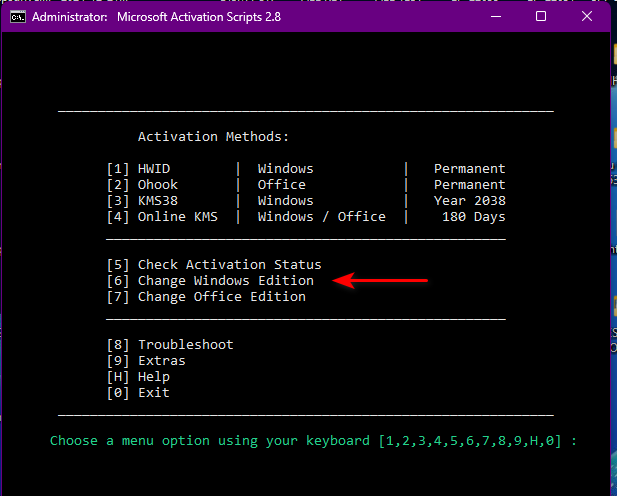Click the '[8] Troubleshoot' line
Image resolution: width=617 pixels, height=496 pixels.
coord(170,344)
